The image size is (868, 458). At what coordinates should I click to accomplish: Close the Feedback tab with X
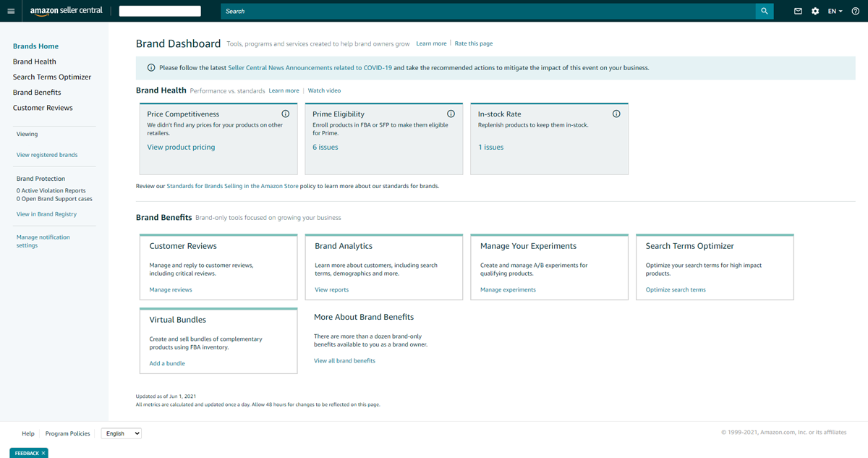[x=43, y=453]
